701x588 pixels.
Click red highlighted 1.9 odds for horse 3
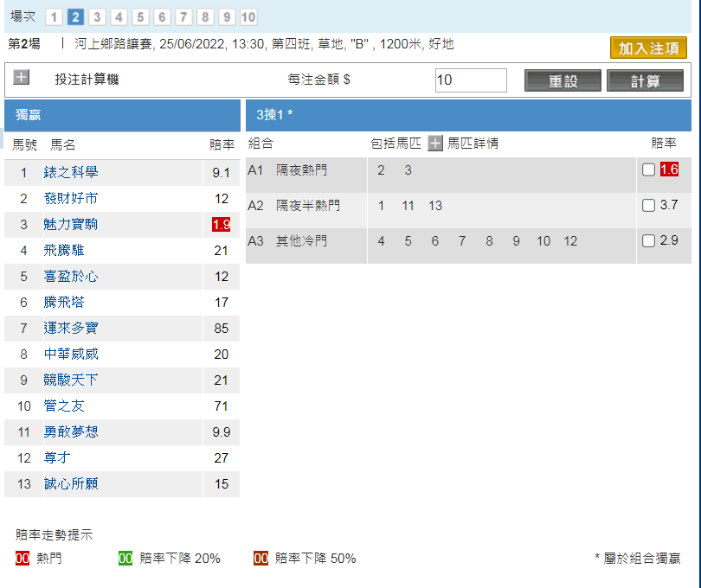click(x=221, y=225)
